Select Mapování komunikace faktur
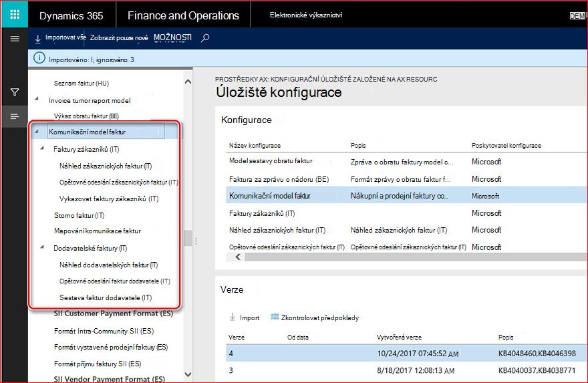The height and width of the screenshot is (383, 588). coord(98,231)
